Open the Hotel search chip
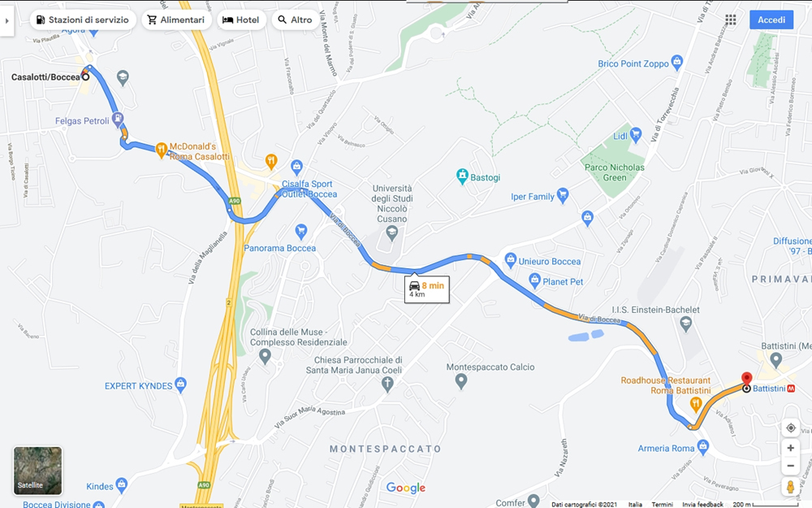Viewport: 812px width, 508px height. click(x=241, y=20)
